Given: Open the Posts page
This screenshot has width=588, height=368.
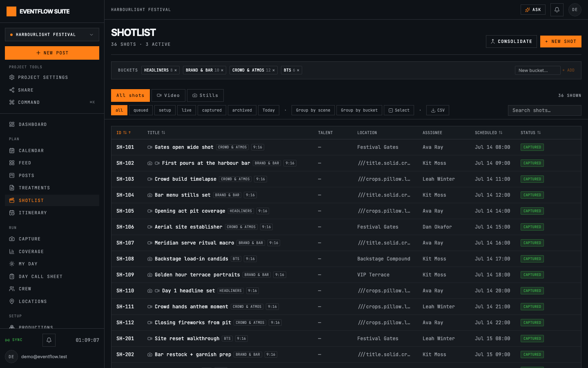Looking at the screenshot, I should 52,175.
